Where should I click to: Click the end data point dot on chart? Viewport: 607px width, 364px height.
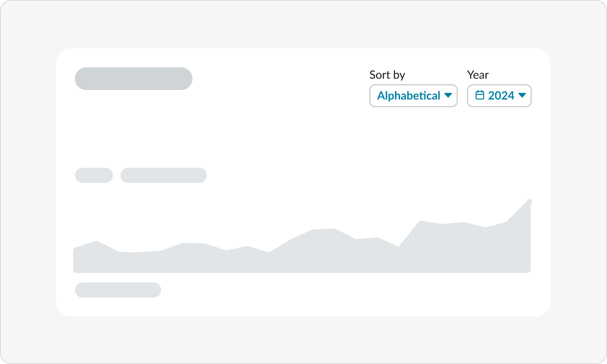(529, 202)
